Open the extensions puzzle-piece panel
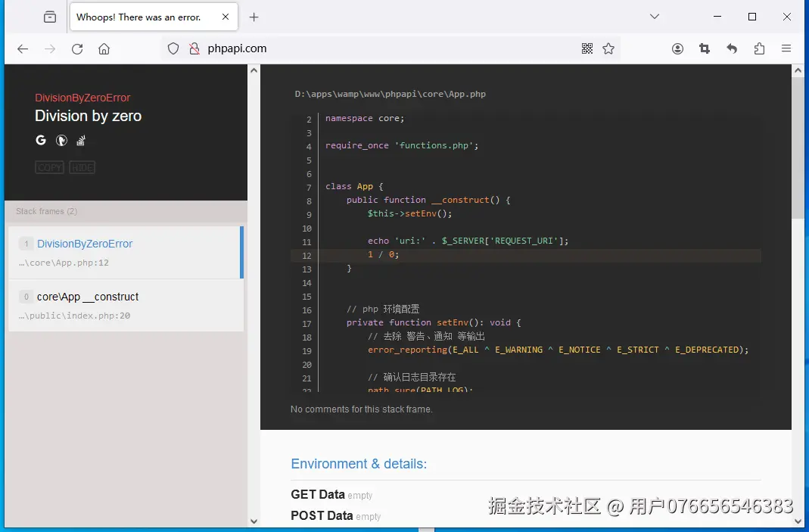The height and width of the screenshot is (532, 809). point(759,48)
